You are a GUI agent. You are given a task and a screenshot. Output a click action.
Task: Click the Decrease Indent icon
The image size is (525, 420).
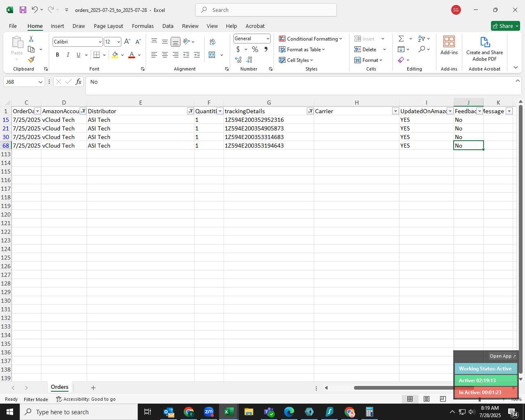[186, 55]
